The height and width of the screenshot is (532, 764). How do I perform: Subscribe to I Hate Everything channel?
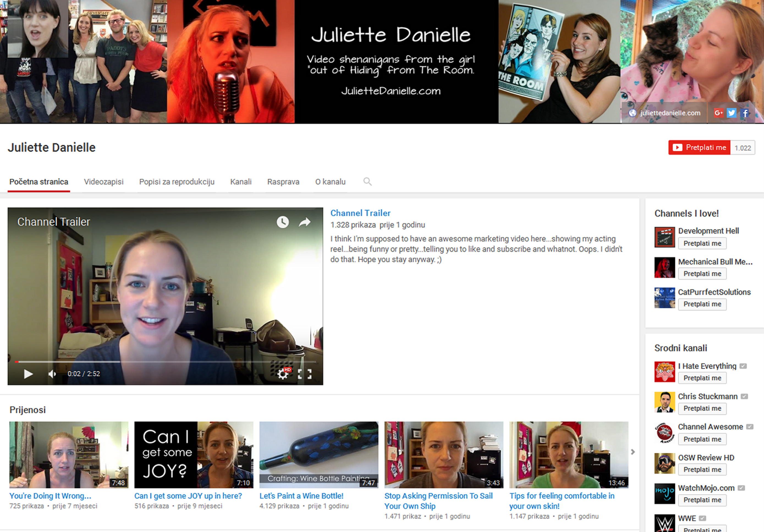tap(702, 378)
